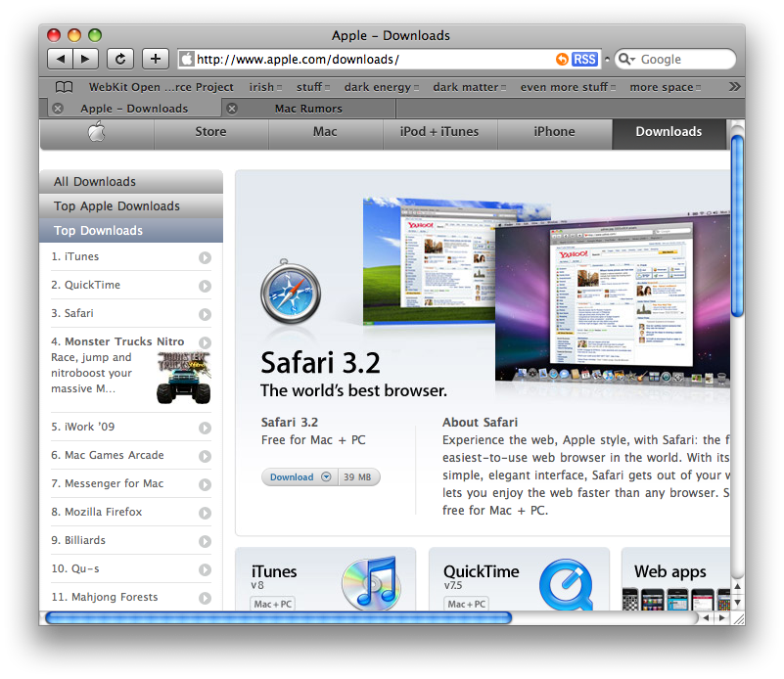Open the iPhone navigation tab
This screenshot has width=784, height=679.
(554, 132)
